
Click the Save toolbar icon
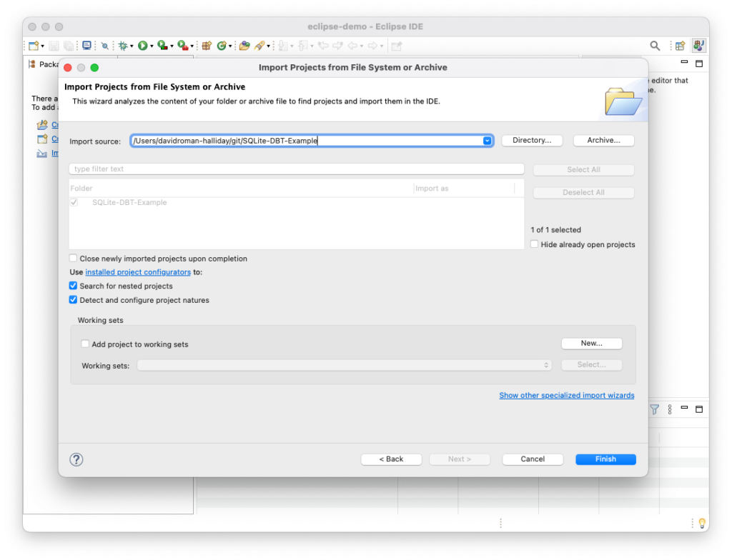[x=54, y=46]
